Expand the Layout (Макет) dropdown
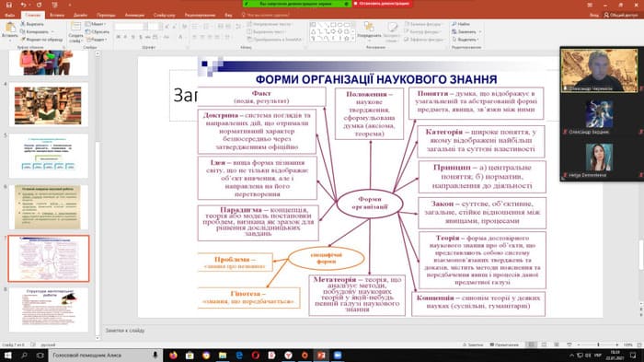644x362 pixels. click(x=96, y=24)
